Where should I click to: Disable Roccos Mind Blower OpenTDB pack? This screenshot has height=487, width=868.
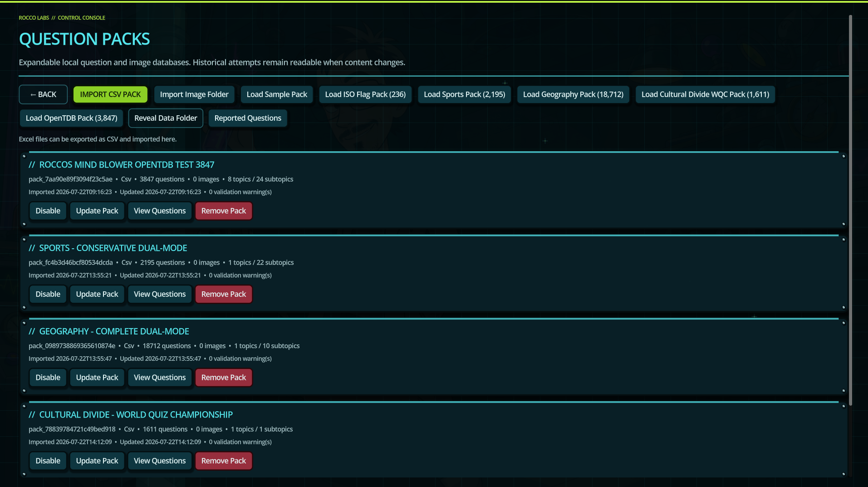(48, 211)
